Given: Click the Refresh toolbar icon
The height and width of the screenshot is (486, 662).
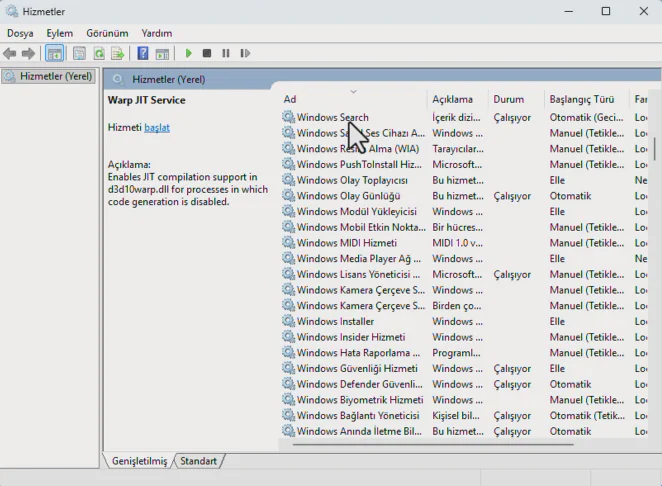Looking at the screenshot, I should pos(99,53).
